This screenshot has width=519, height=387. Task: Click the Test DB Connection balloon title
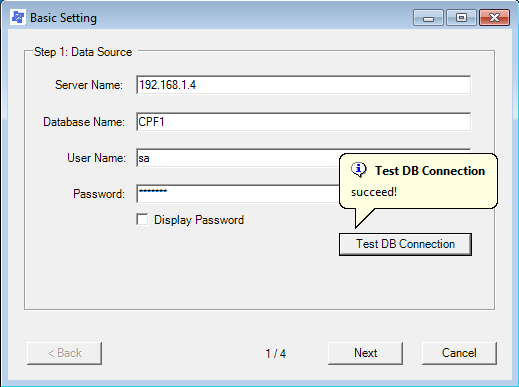[x=430, y=171]
